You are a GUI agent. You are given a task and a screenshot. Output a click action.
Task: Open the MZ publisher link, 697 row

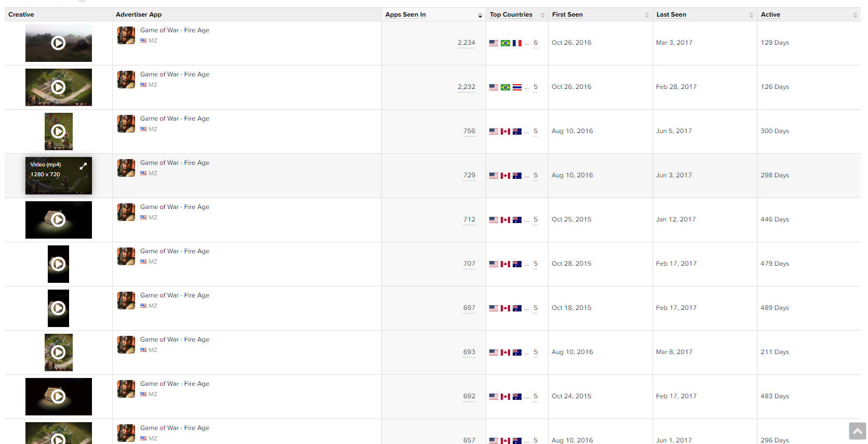(153, 306)
